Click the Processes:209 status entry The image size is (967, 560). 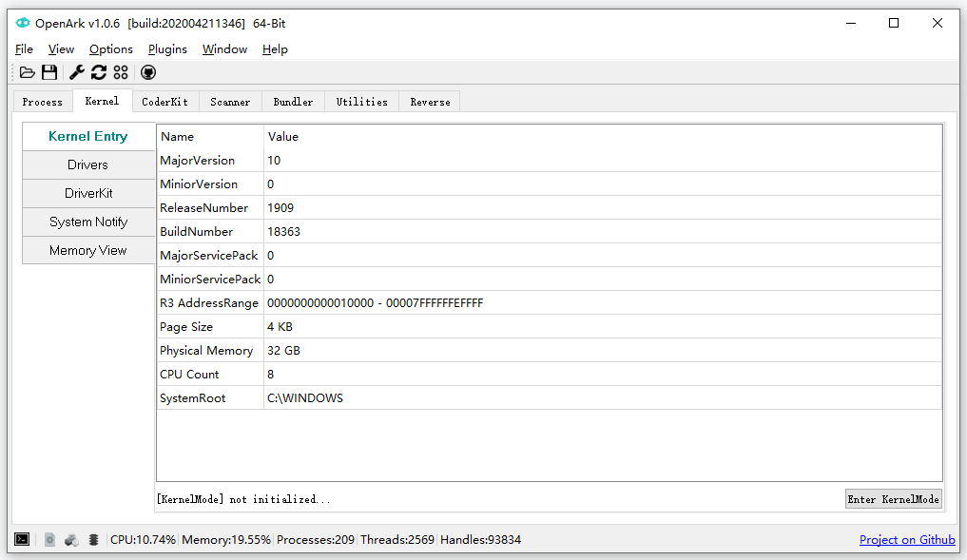(x=315, y=540)
